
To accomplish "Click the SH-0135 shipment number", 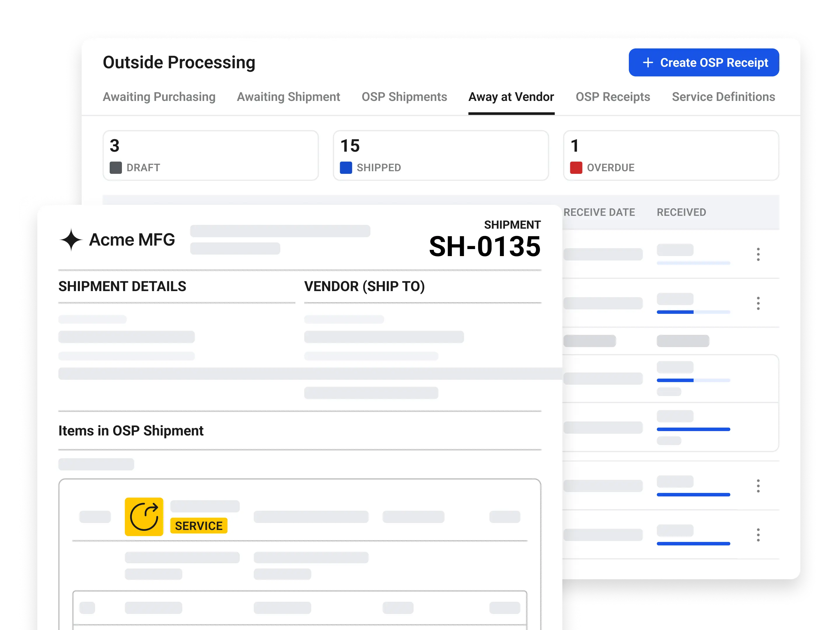I will 485,246.
